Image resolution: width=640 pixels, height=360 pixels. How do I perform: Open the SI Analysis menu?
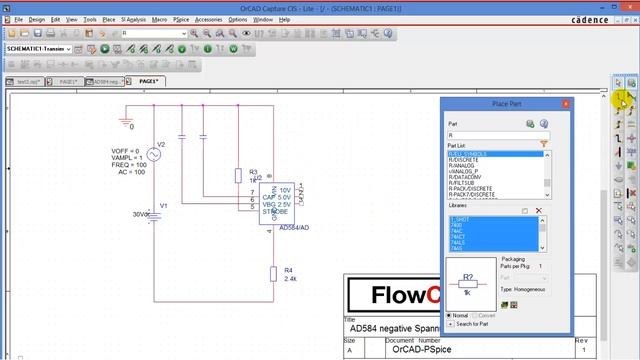click(x=133, y=20)
